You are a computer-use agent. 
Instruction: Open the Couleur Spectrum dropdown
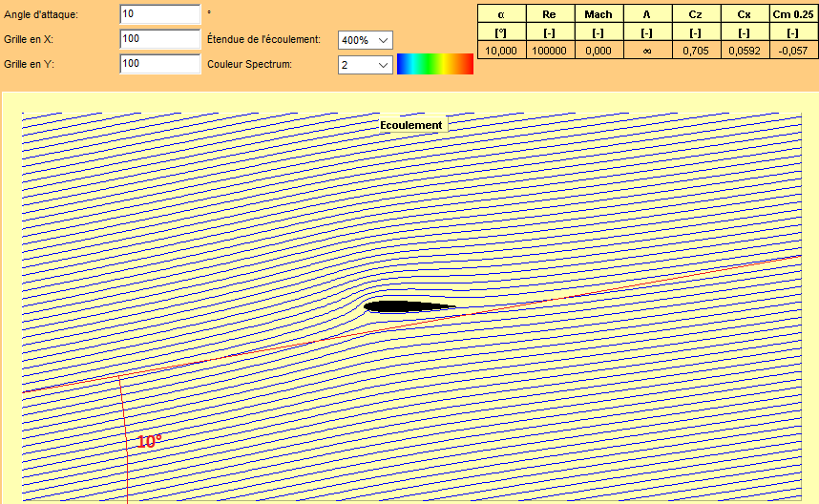(365, 65)
